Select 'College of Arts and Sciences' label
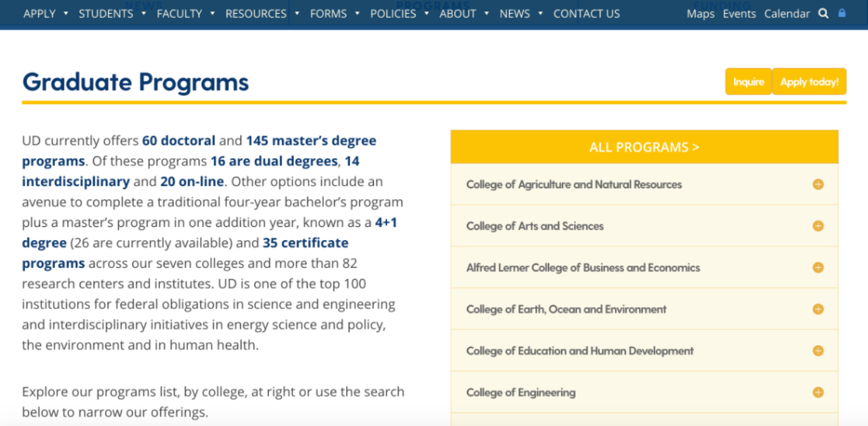Viewport: 868px width, 426px height. (535, 226)
